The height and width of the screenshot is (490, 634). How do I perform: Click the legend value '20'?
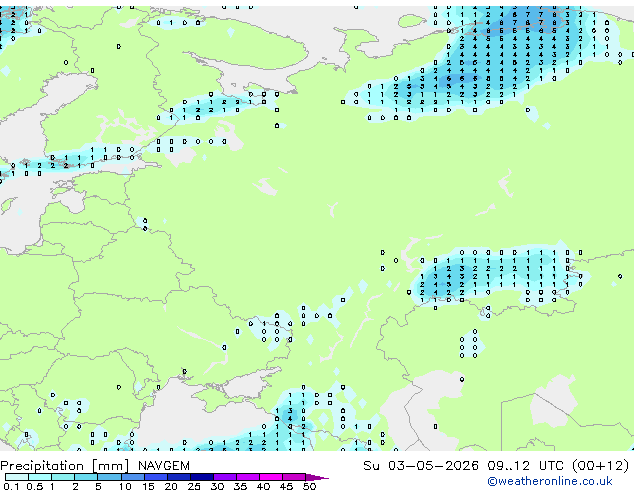click(171, 486)
